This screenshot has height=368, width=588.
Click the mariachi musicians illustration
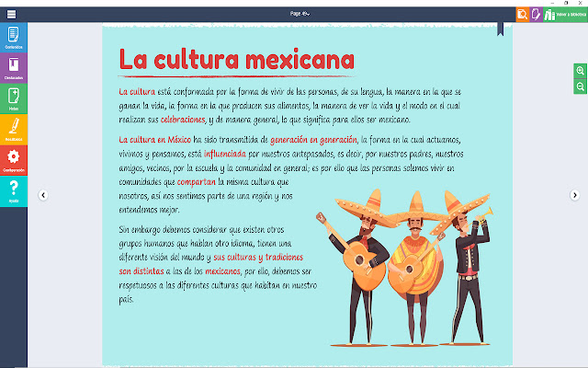tap(405, 267)
